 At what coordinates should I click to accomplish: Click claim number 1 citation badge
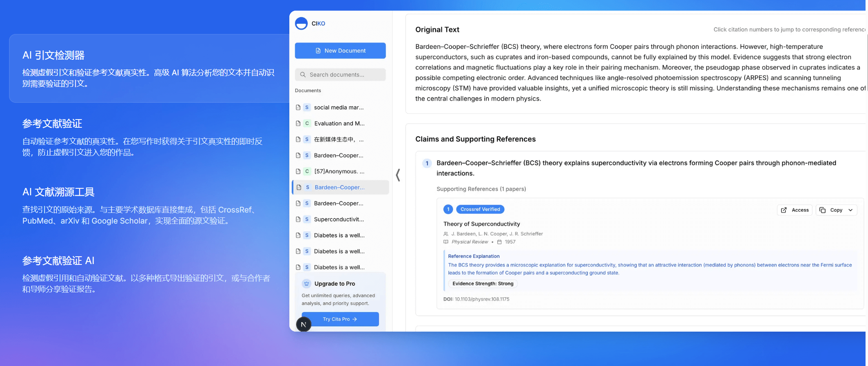(x=427, y=163)
